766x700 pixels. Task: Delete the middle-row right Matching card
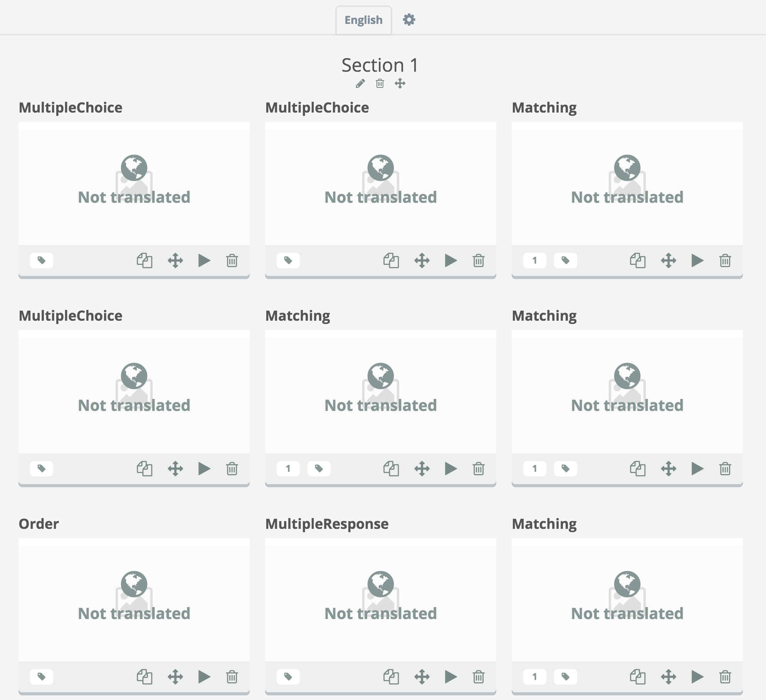click(725, 469)
